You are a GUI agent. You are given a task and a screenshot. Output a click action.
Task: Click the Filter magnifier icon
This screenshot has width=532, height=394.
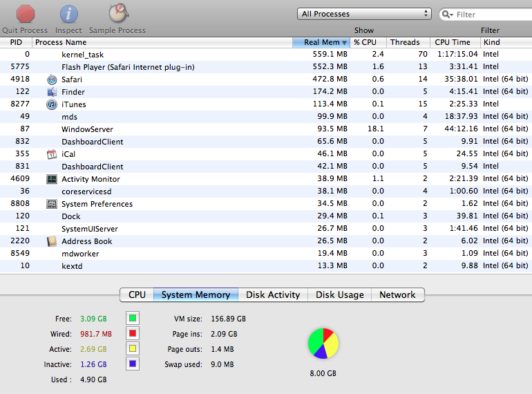[448, 15]
